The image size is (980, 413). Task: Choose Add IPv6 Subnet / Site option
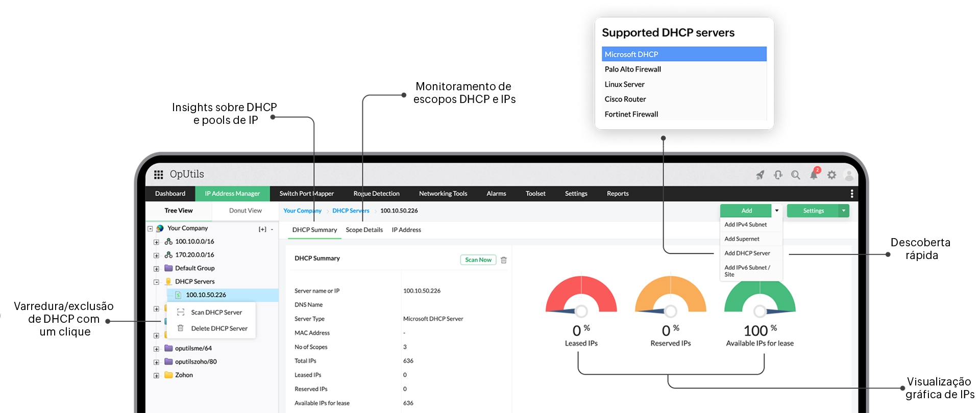point(751,271)
